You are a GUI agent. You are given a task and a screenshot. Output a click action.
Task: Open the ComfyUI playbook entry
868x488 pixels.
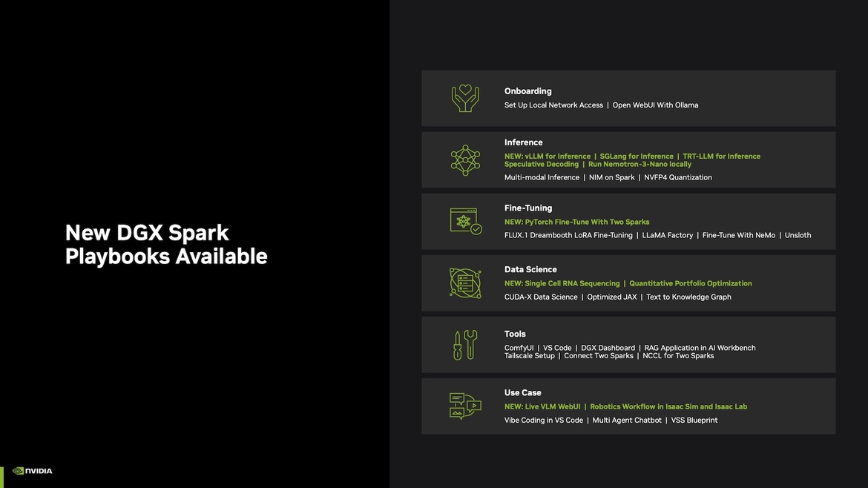click(519, 347)
